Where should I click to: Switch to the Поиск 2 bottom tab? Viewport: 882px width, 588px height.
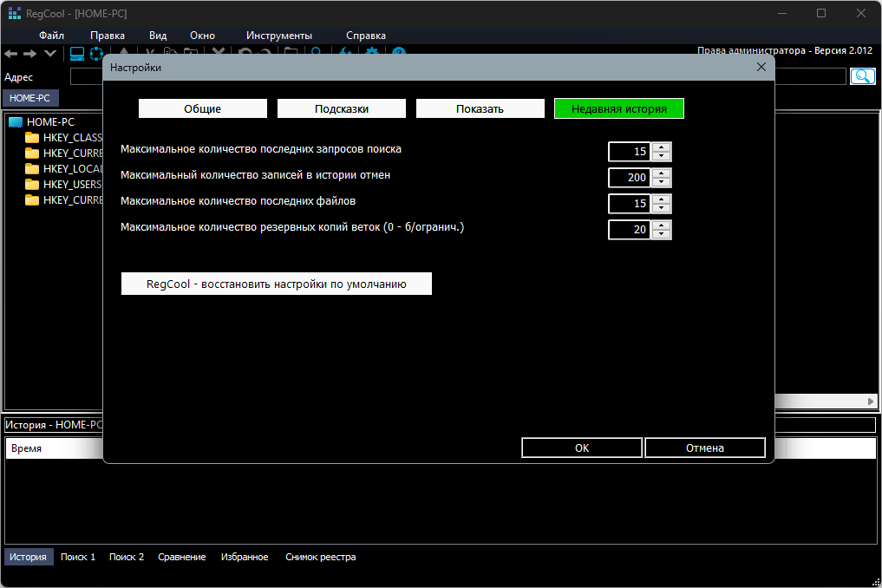(127, 557)
